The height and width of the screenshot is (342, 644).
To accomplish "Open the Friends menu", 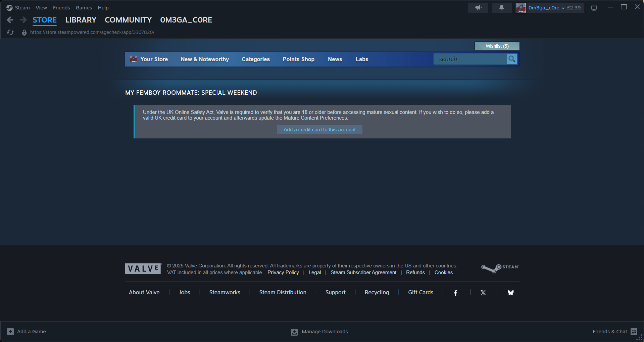I will 61,8.
